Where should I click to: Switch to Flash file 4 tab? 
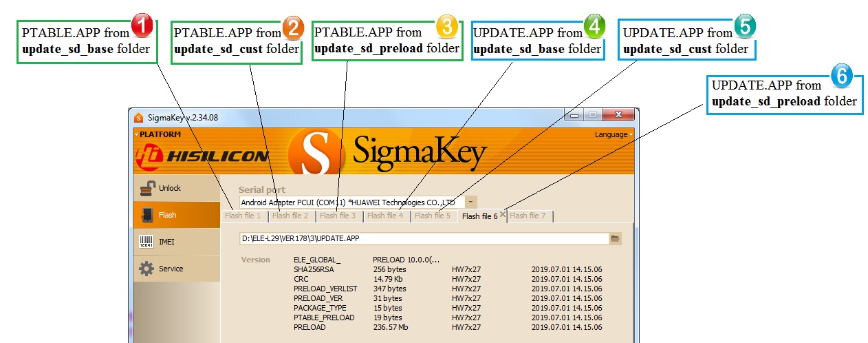[385, 216]
